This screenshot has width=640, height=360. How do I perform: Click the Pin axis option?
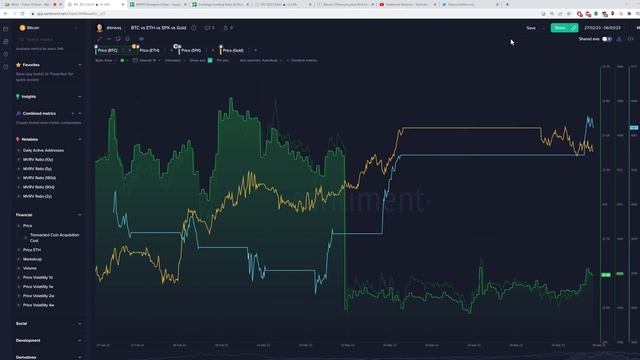(x=223, y=60)
